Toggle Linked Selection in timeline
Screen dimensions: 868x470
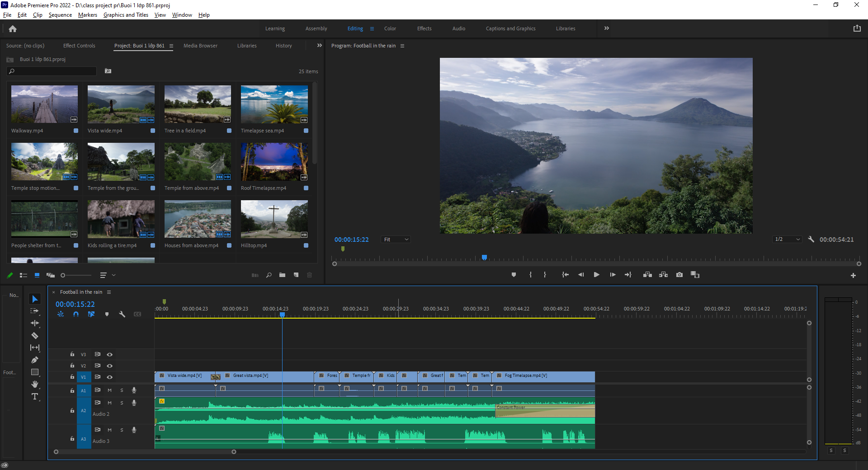point(91,314)
